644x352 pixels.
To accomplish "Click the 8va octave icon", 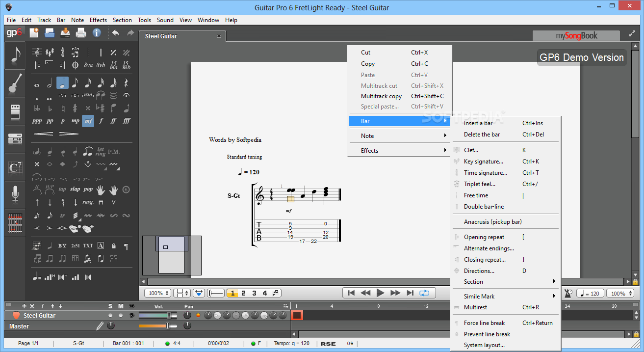I will coord(88,65).
